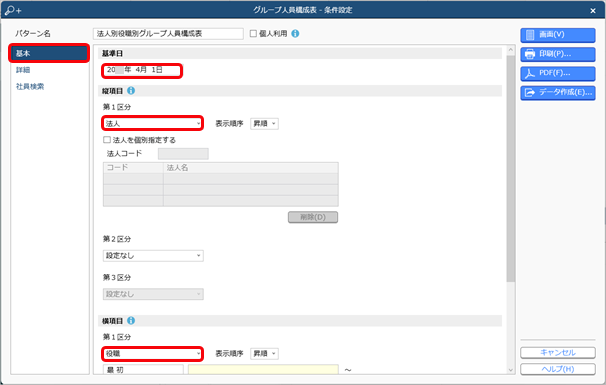The image size is (606, 385).
Task: Open 表示順序 dropdown next to 法人
Action: pyautogui.click(x=264, y=124)
